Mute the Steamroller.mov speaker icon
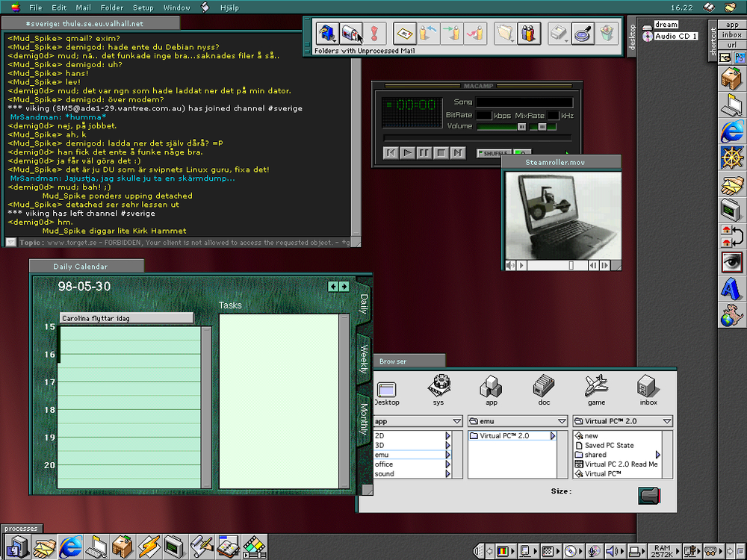This screenshot has width=747, height=560. click(x=511, y=265)
